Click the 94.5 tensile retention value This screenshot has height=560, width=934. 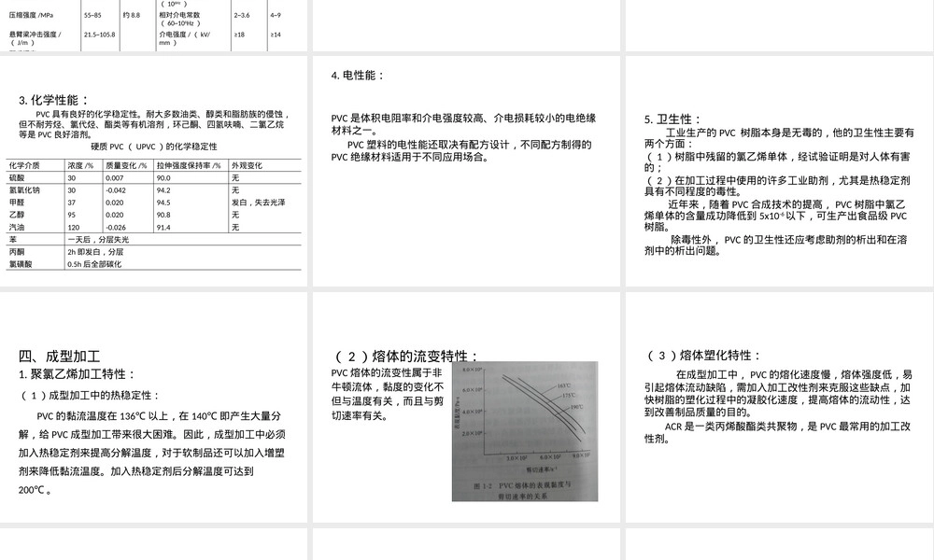click(x=163, y=203)
